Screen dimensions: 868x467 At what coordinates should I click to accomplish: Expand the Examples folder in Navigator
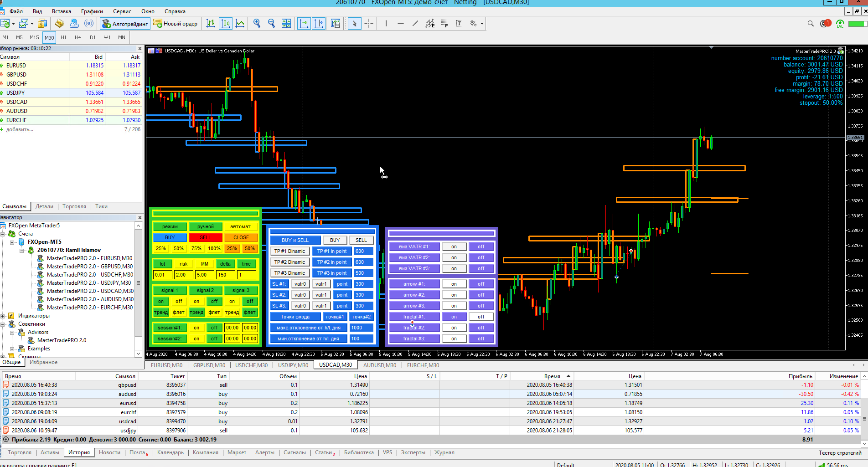click(x=12, y=349)
